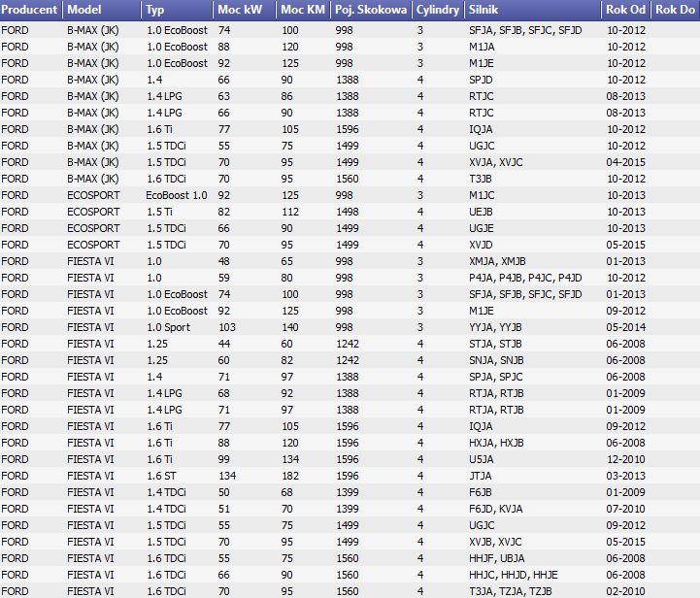Click the Rok Do column header
700x598 pixels.
coord(675,10)
